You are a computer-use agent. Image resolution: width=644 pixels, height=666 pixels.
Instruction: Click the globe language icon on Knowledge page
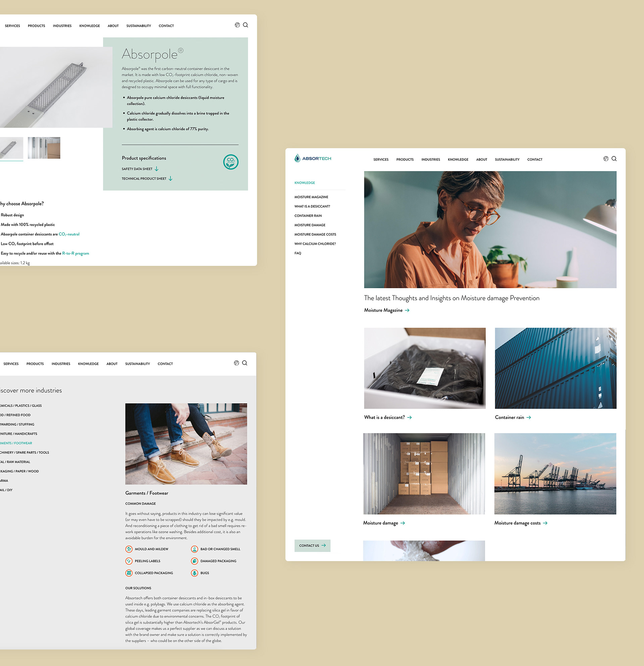(606, 159)
